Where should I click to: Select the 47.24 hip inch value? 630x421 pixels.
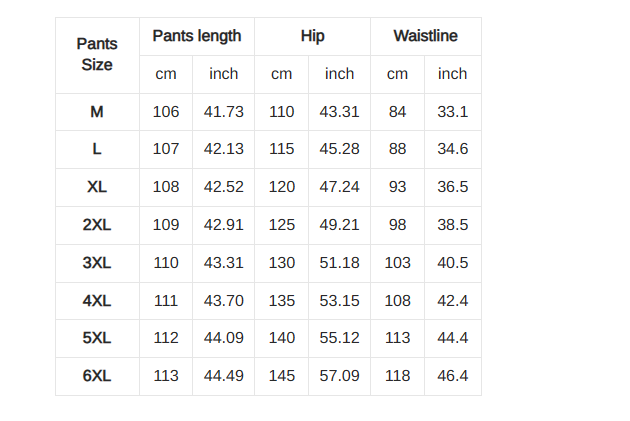340,187
